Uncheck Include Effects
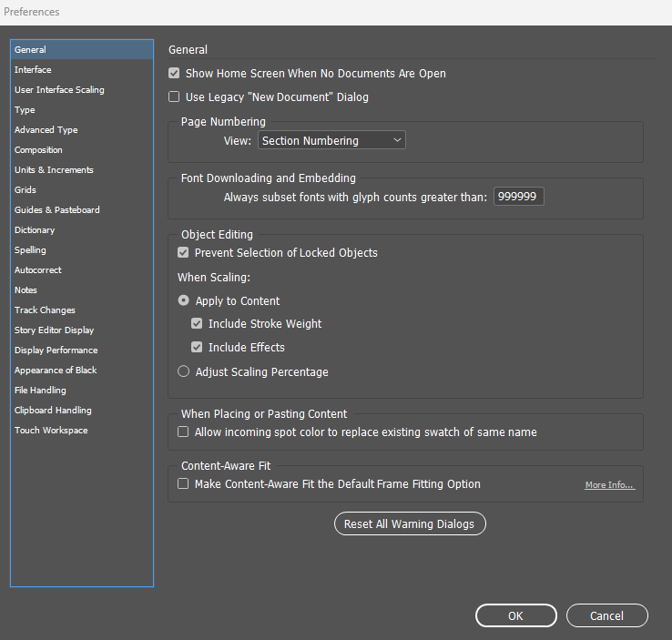Screen dimensions: 672x640 [197, 347]
